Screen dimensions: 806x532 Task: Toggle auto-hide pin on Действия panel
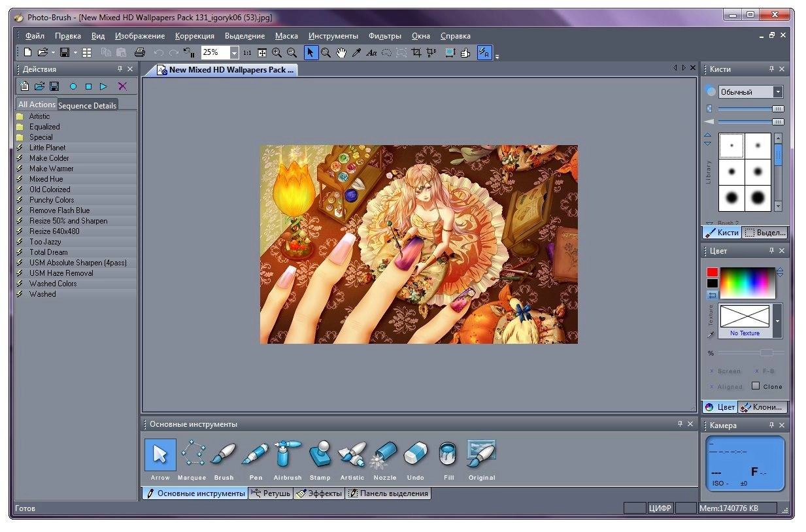click(120, 69)
